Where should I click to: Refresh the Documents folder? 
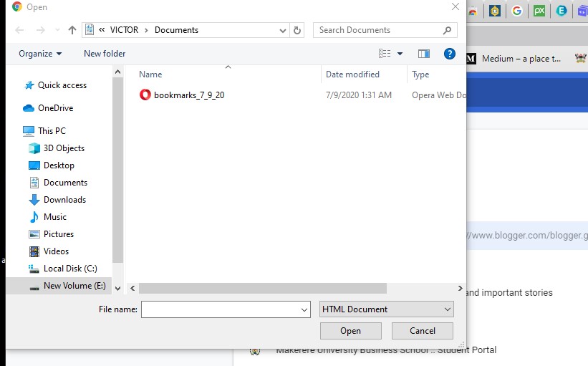(x=297, y=30)
